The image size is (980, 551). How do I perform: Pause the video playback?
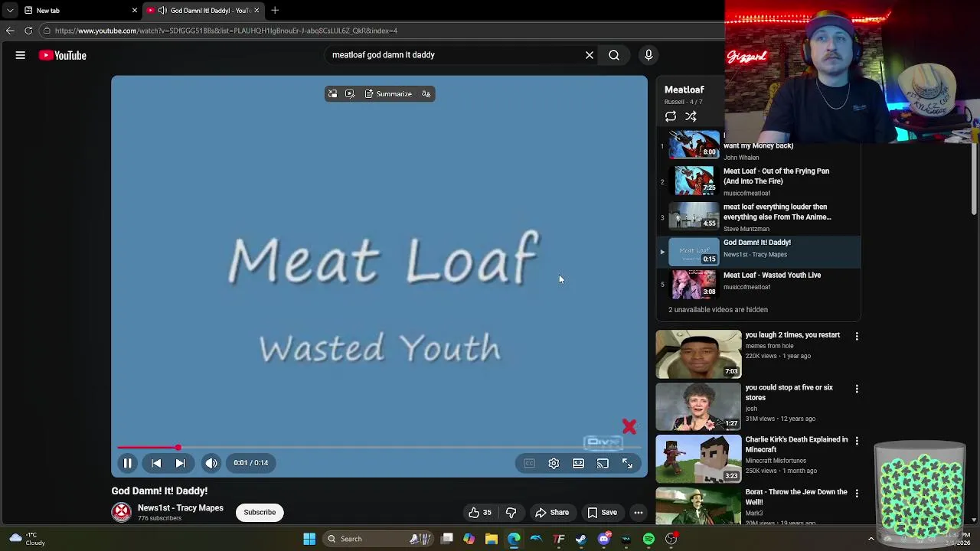coord(128,463)
